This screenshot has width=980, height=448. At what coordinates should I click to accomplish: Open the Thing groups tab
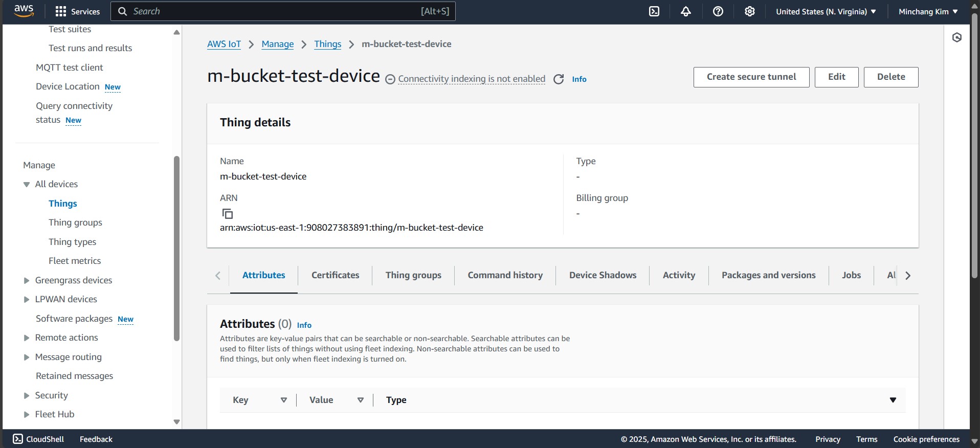click(413, 275)
